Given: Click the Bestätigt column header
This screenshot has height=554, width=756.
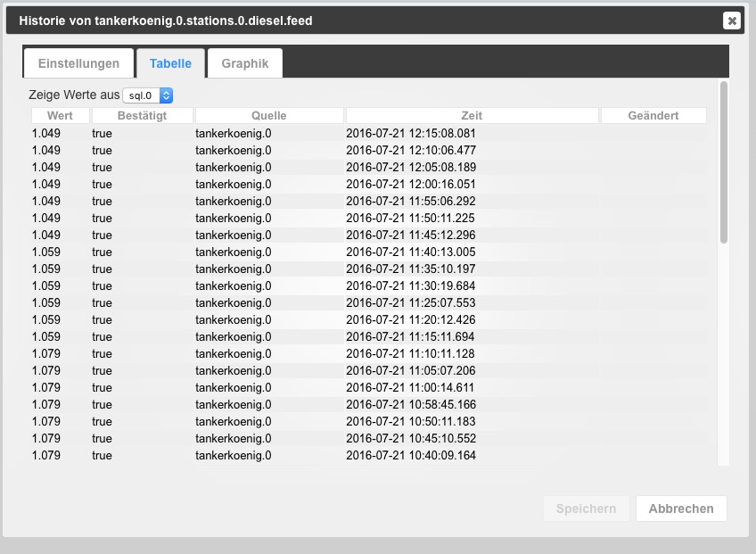Looking at the screenshot, I should click(143, 116).
